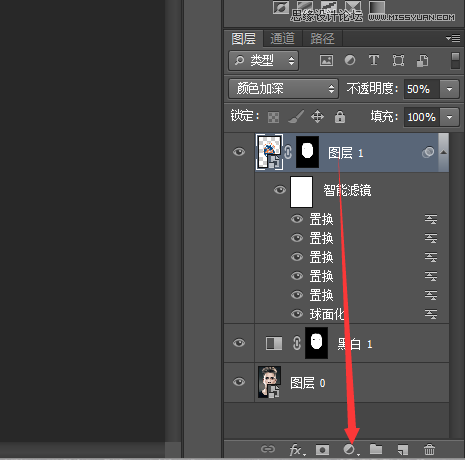Hide the 球面化 smart filter
The height and width of the screenshot is (460, 465).
click(x=297, y=314)
